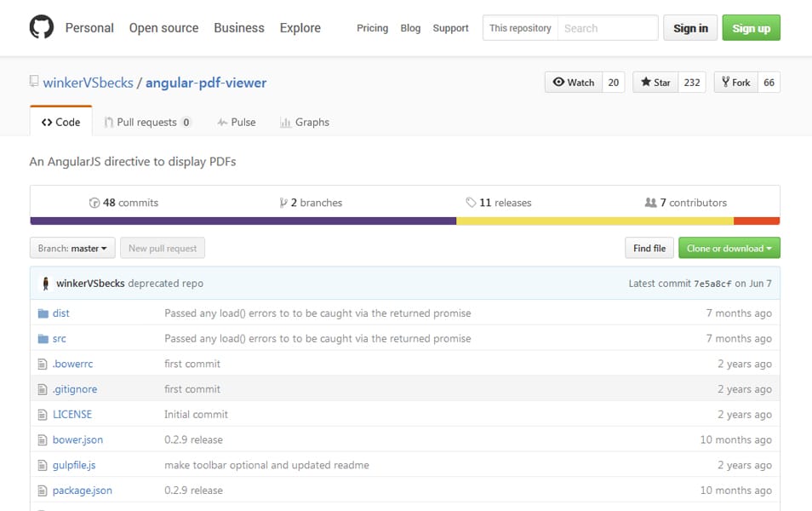The image size is (812, 511).
Task: Click the file icon next to package.json
Action: (x=43, y=491)
